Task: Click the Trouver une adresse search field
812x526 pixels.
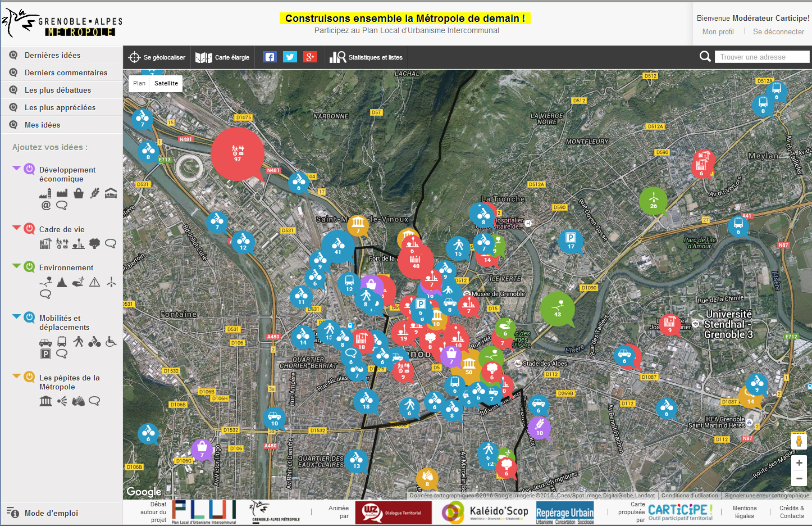Action: click(x=761, y=57)
